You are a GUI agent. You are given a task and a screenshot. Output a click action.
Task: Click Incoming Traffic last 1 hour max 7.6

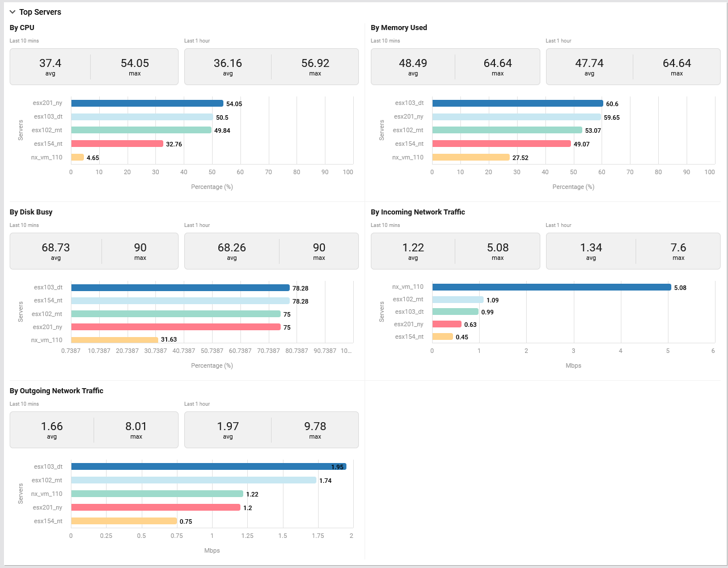678,248
